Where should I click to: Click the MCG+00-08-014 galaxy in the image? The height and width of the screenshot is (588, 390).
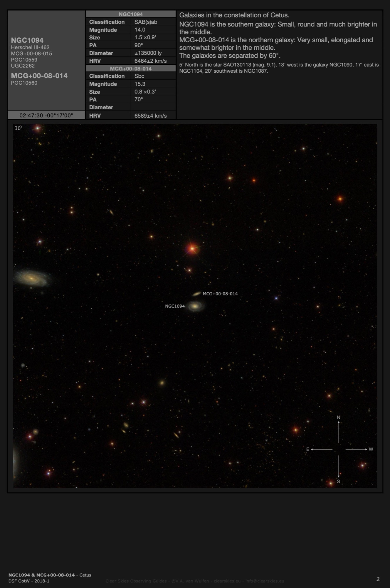[196, 294]
